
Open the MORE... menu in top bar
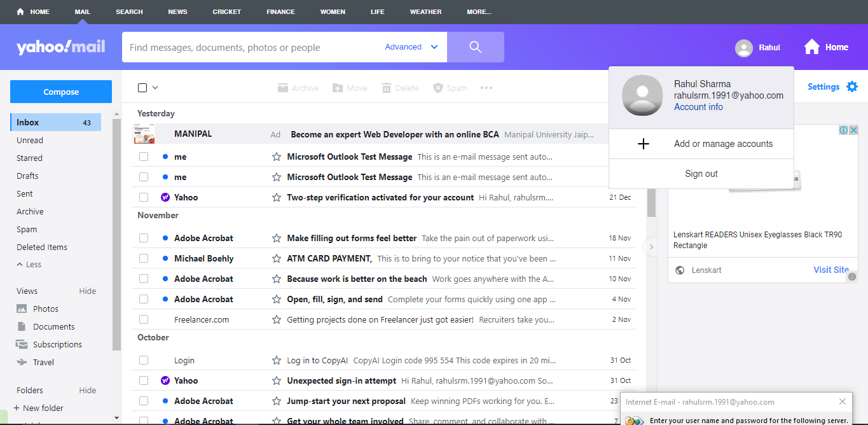479,11
